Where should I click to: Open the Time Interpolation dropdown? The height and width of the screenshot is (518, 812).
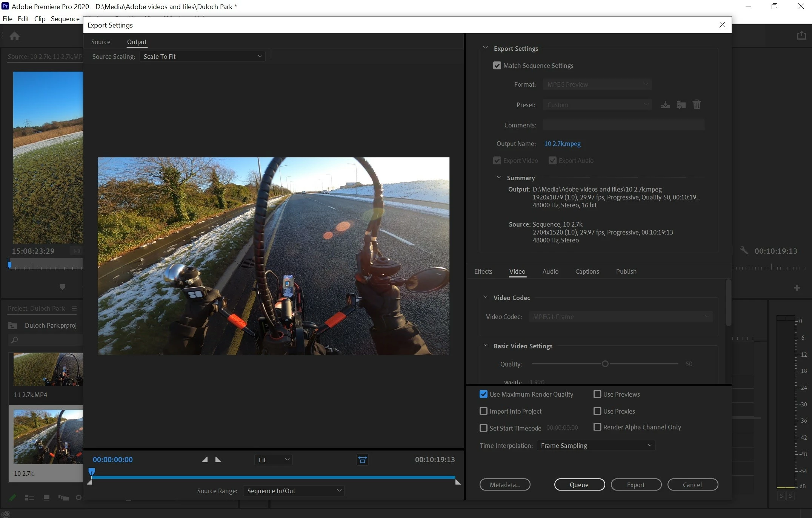(596, 446)
